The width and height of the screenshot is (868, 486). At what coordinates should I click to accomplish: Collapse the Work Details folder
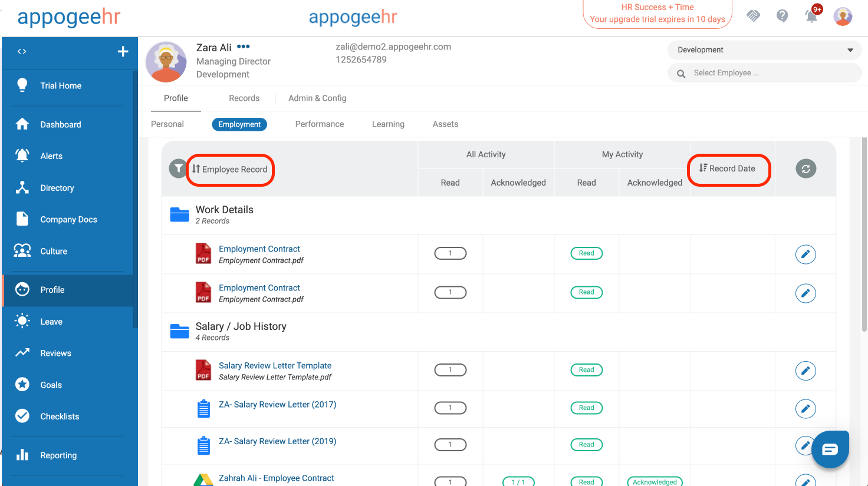pos(180,214)
